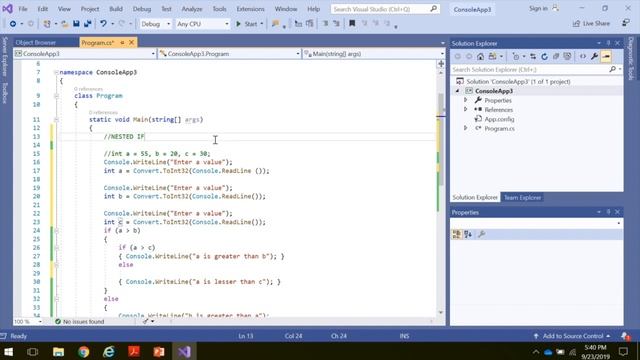Click the Undo arrow icon
Image resolution: width=640 pixels, height=360 pixels.
coord(103,24)
